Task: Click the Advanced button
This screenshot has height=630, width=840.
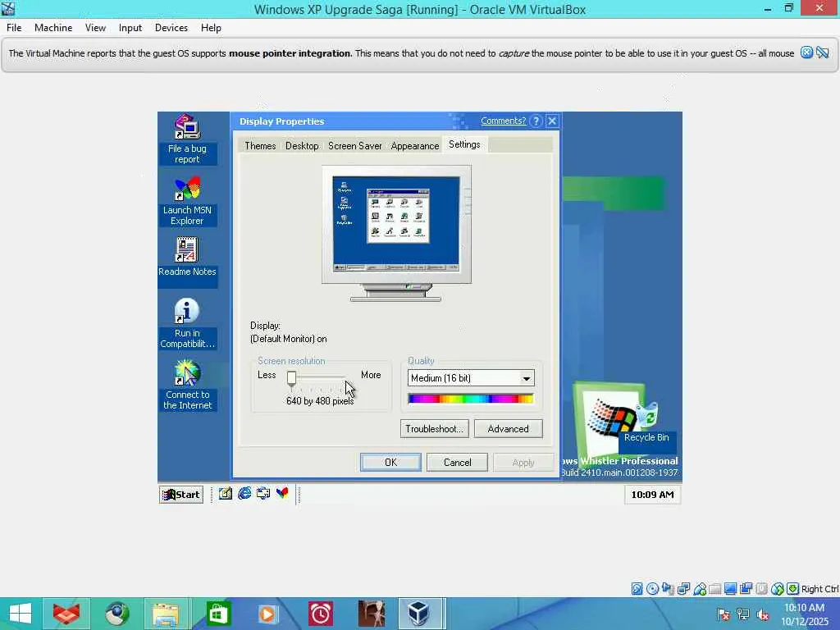Action: pos(508,428)
